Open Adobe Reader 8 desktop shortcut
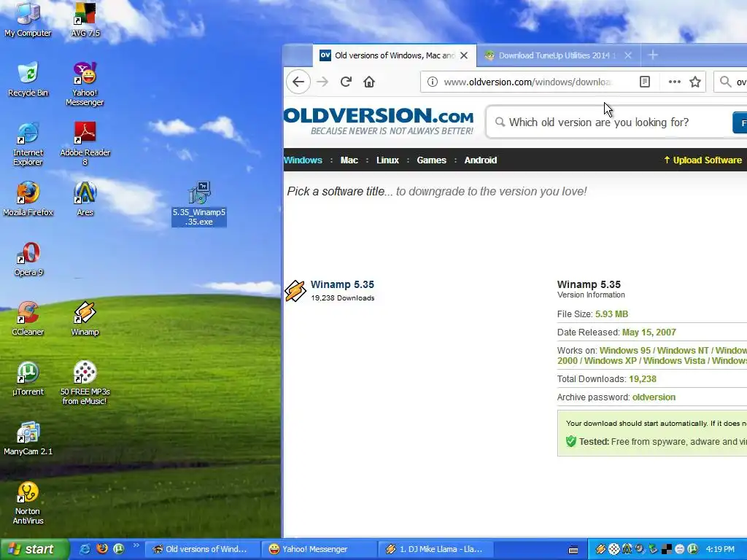The width and height of the screenshot is (747, 560). click(85, 144)
